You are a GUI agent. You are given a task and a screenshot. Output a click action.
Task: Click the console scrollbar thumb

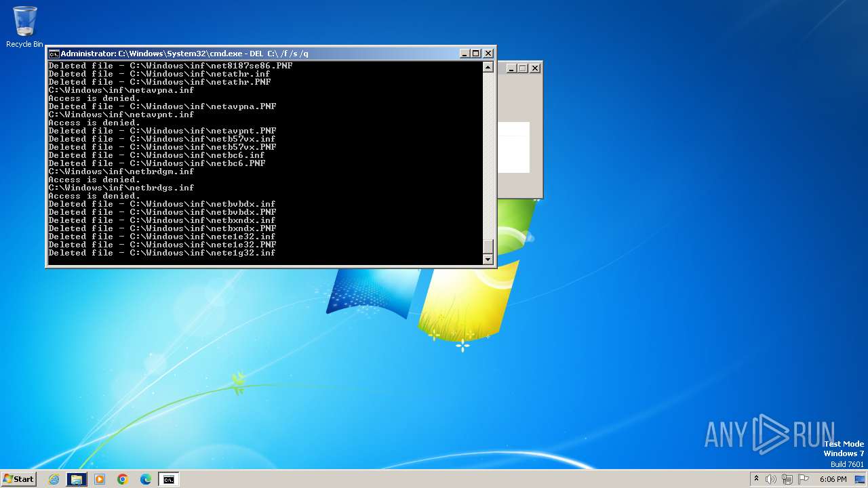488,246
